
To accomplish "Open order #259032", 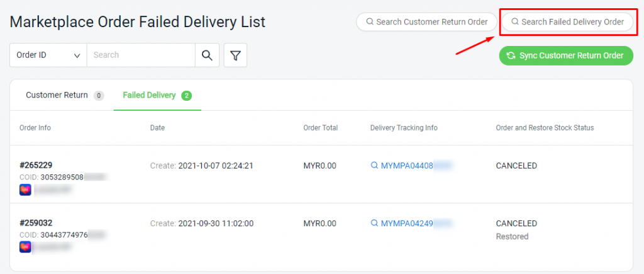I will tap(36, 223).
